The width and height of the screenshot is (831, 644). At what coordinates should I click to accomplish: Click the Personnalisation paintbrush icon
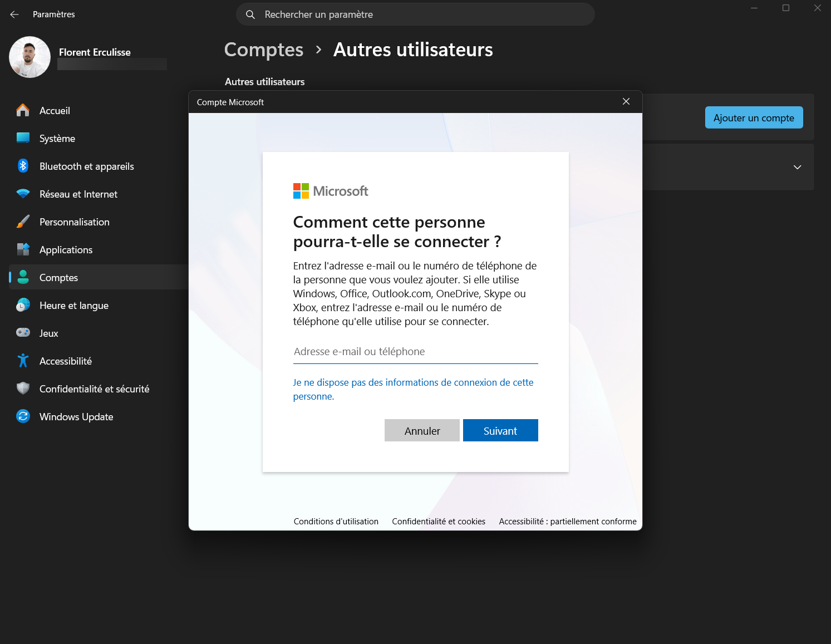23,222
